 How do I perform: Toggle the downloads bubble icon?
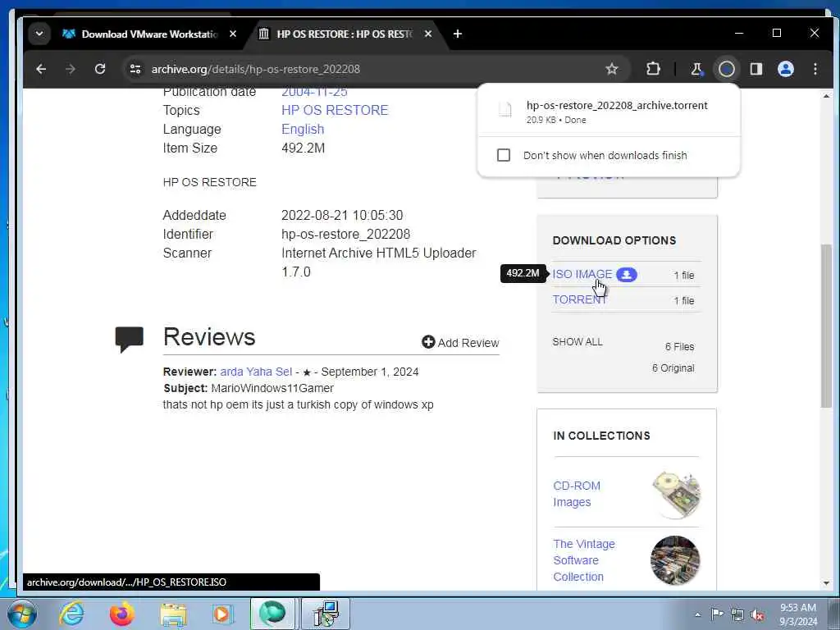click(727, 69)
